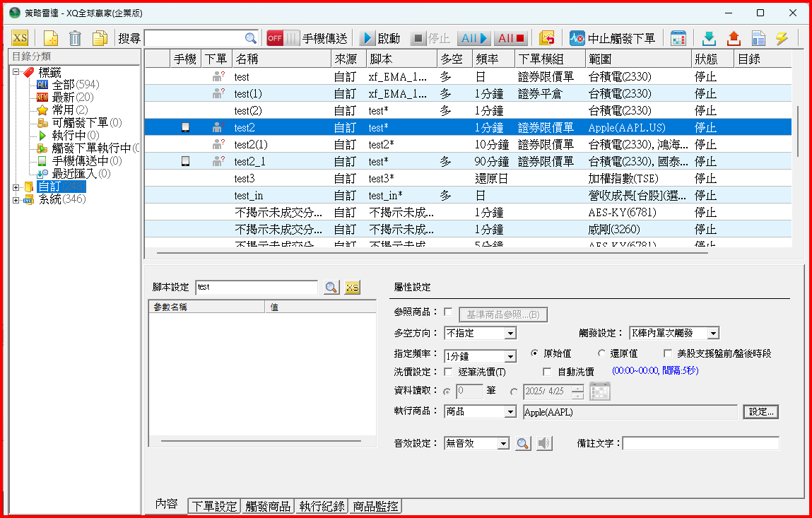This screenshot has height=518, width=812.
Task: Switch to the 執行紀錄 tab
Action: click(x=322, y=506)
